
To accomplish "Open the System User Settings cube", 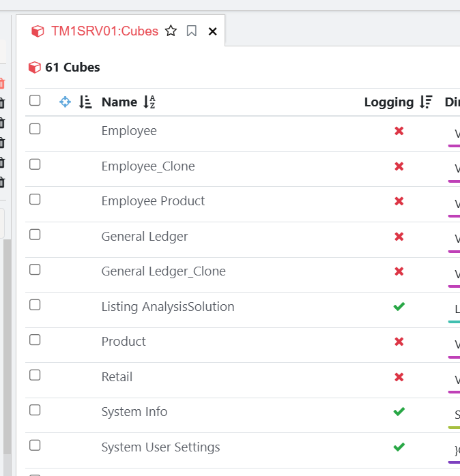I will [x=160, y=447].
